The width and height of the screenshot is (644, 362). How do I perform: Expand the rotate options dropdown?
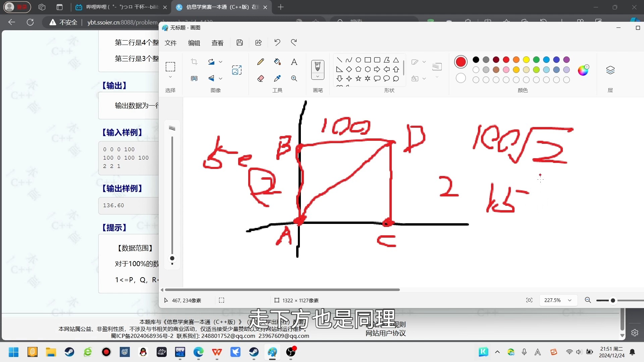coord(220,62)
